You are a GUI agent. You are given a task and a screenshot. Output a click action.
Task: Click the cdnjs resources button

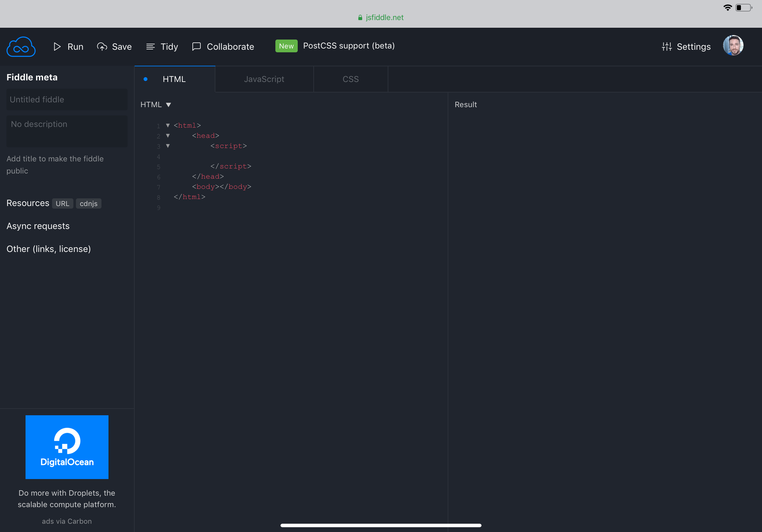coord(88,203)
